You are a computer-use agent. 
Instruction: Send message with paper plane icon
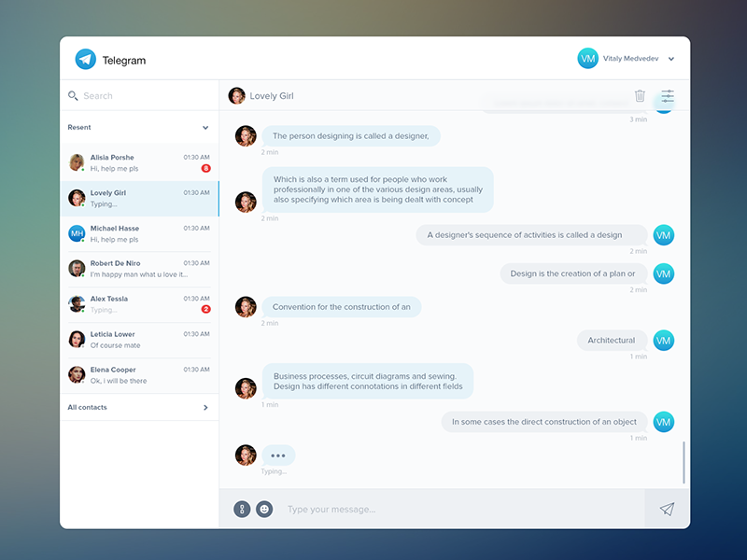(x=667, y=510)
